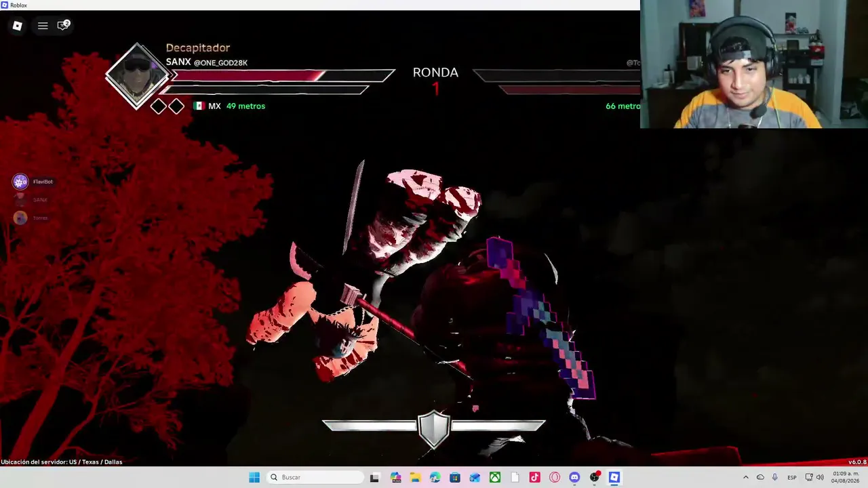Click the opponent's health bar
868x488 pixels.
557,75
